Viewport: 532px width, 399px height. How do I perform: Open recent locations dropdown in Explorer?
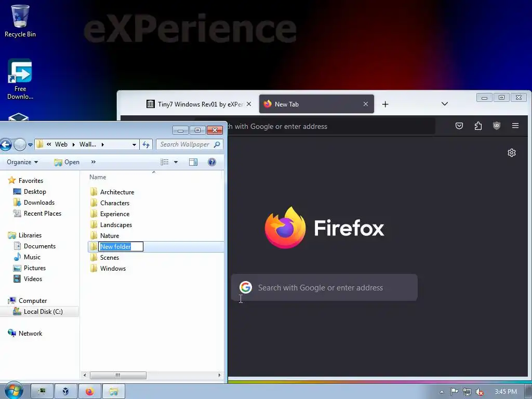[x=30, y=145]
